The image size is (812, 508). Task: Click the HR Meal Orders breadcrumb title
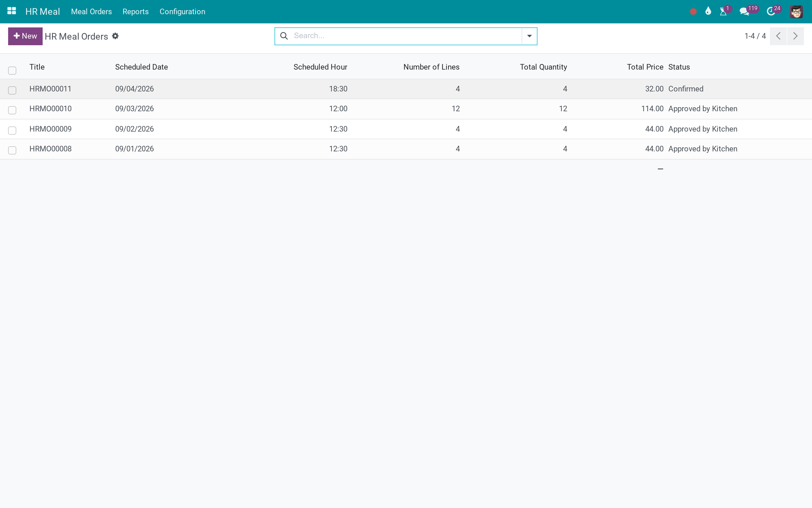point(76,36)
